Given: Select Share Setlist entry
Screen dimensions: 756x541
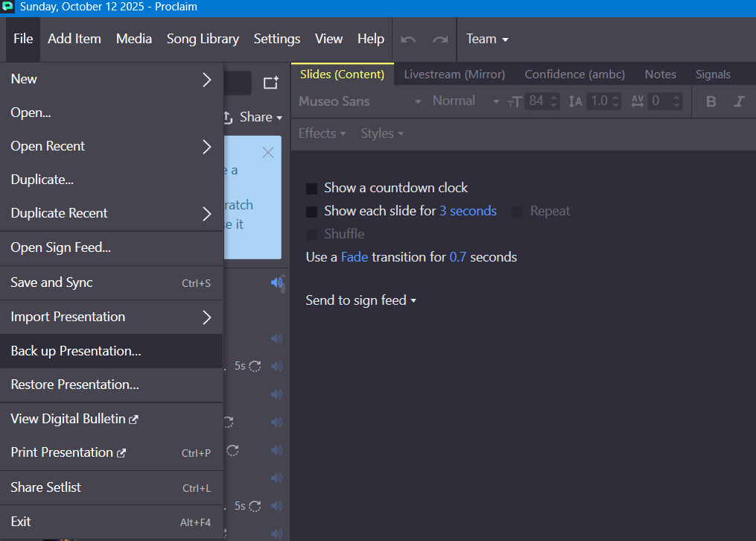Looking at the screenshot, I should (112, 487).
